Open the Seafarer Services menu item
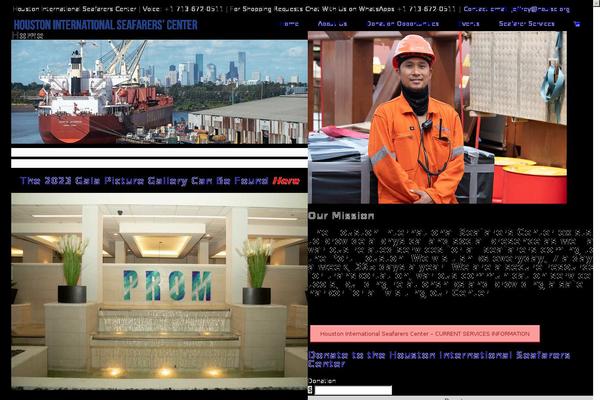 pos(527,24)
